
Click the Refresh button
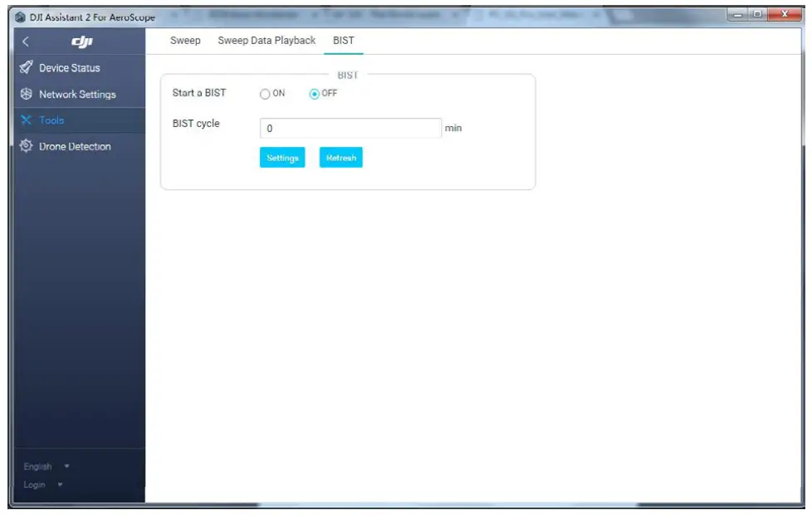click(340, 158)
